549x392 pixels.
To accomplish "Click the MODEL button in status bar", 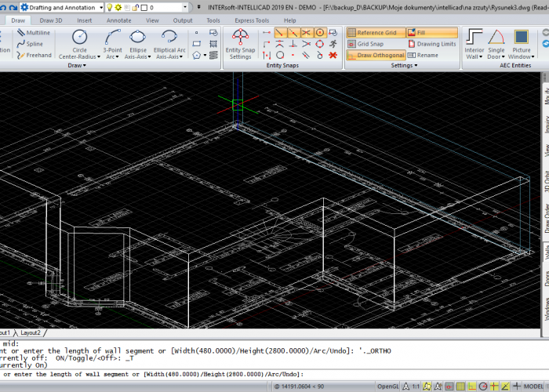I will [533, 387].
